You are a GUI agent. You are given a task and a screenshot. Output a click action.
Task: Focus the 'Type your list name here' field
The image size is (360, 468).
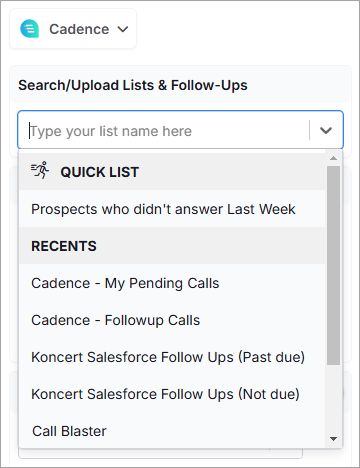point(164,130)
